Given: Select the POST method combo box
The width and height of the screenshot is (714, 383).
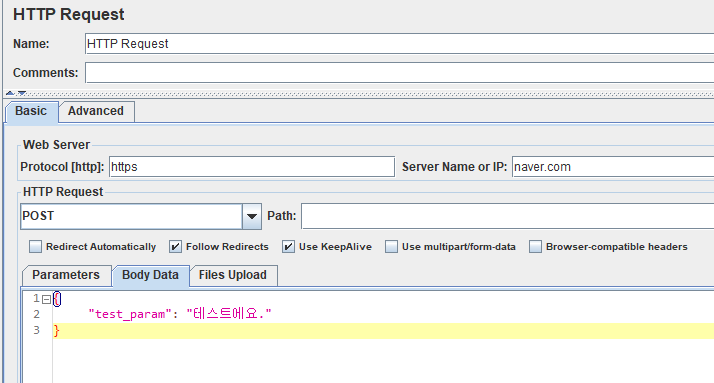Looking at the screenshot, I should click(141, 216).
